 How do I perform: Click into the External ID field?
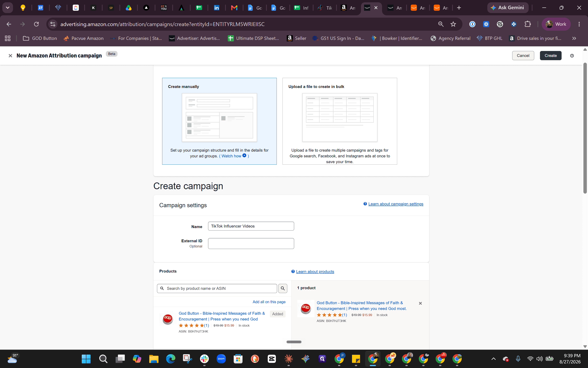251,243
